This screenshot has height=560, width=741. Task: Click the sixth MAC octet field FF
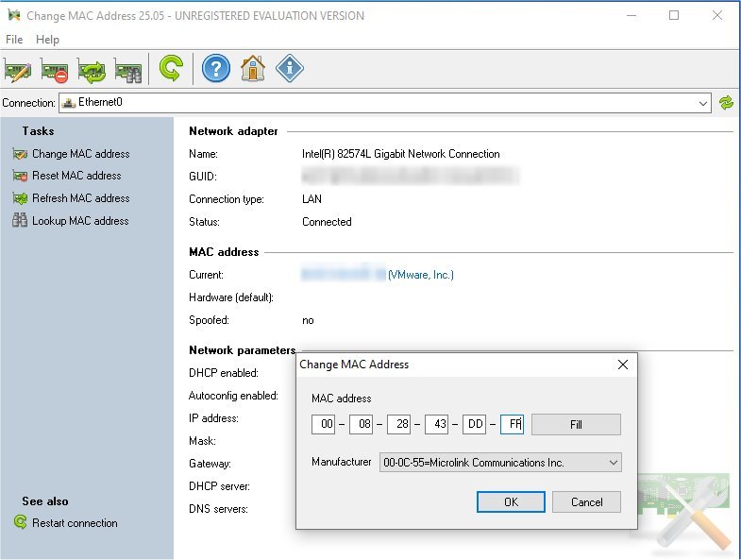point(513,424)
